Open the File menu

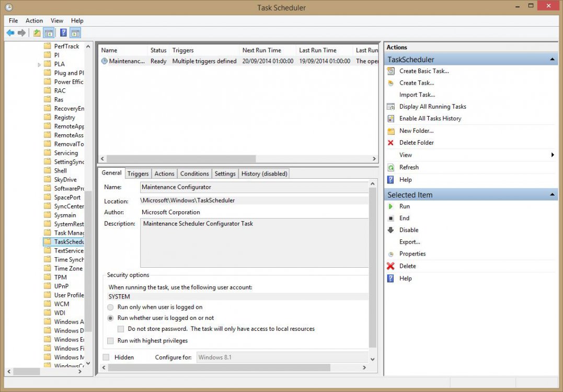click(13, 20)
